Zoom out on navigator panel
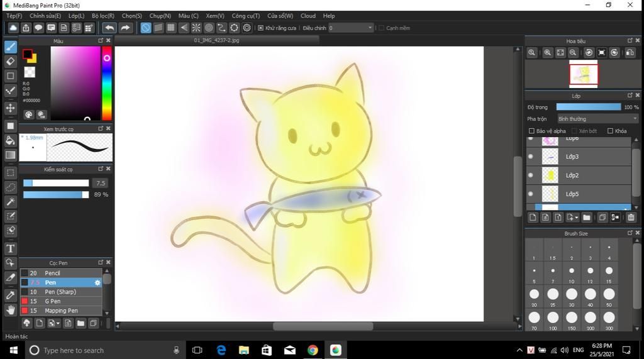The width and height of the screenshot is (644, 359). click(573, 53)
